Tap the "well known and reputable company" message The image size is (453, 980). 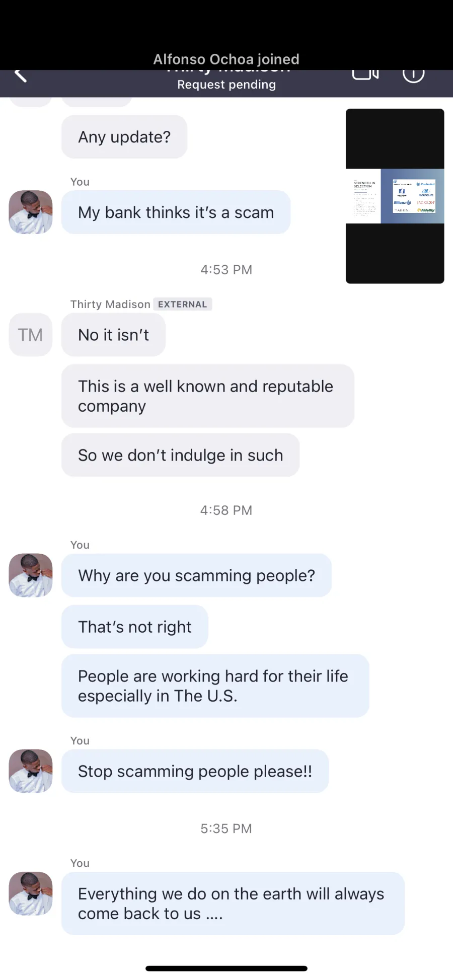208,396
